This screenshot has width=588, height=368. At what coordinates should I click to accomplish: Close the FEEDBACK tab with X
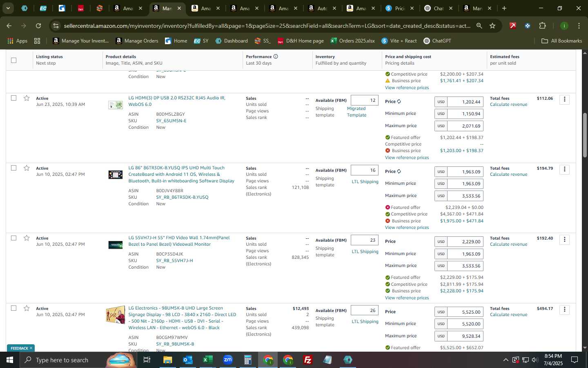[x=31, y=348]
